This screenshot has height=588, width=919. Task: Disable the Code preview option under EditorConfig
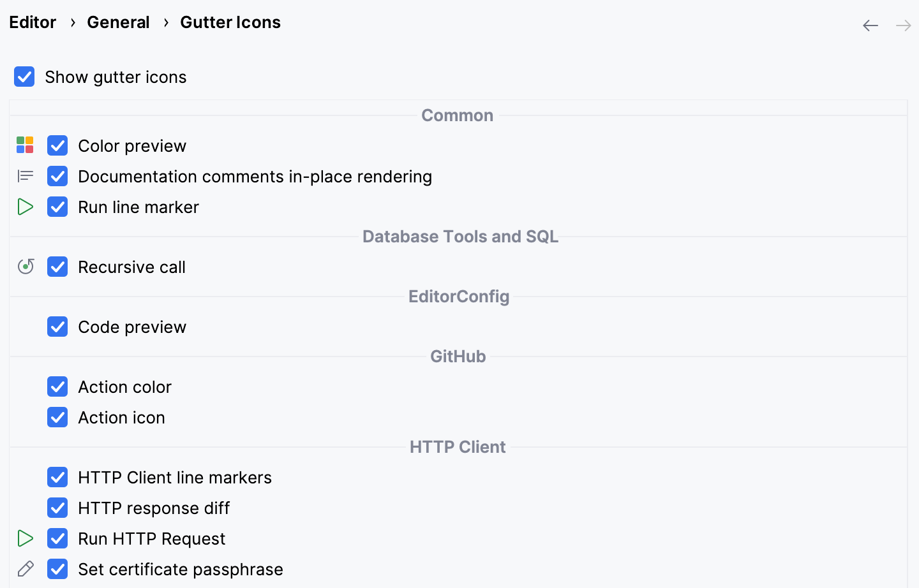point(57,327)
